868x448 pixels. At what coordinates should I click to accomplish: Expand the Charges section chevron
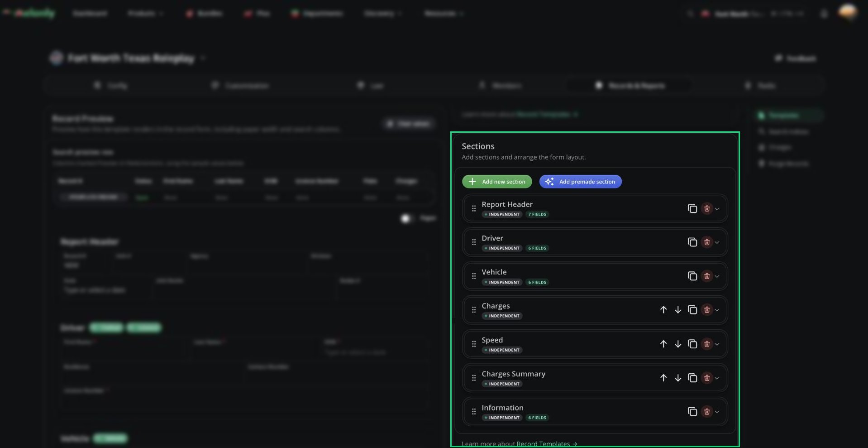tap(717, 310)
